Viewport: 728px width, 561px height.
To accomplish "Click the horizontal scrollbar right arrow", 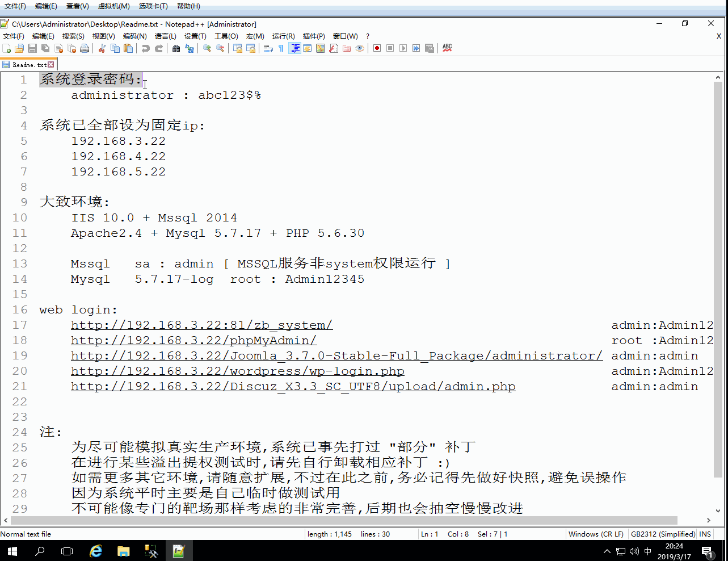I will 708,520.
